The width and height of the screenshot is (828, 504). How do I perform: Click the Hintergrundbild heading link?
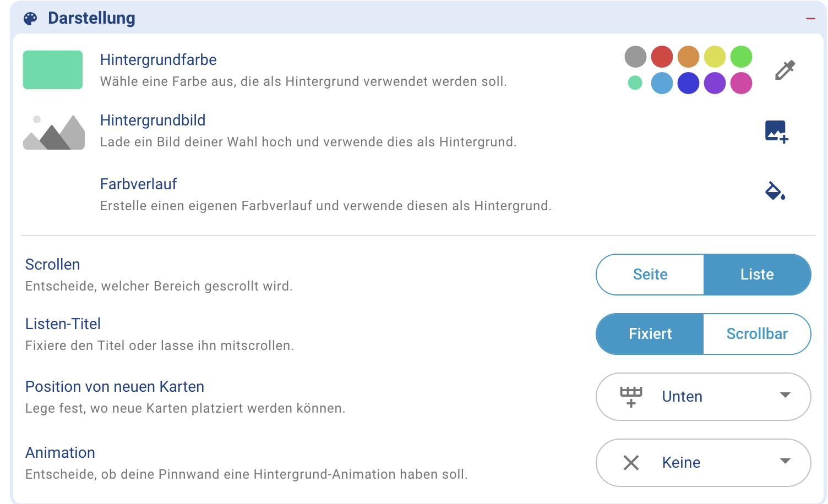point(152,120)
